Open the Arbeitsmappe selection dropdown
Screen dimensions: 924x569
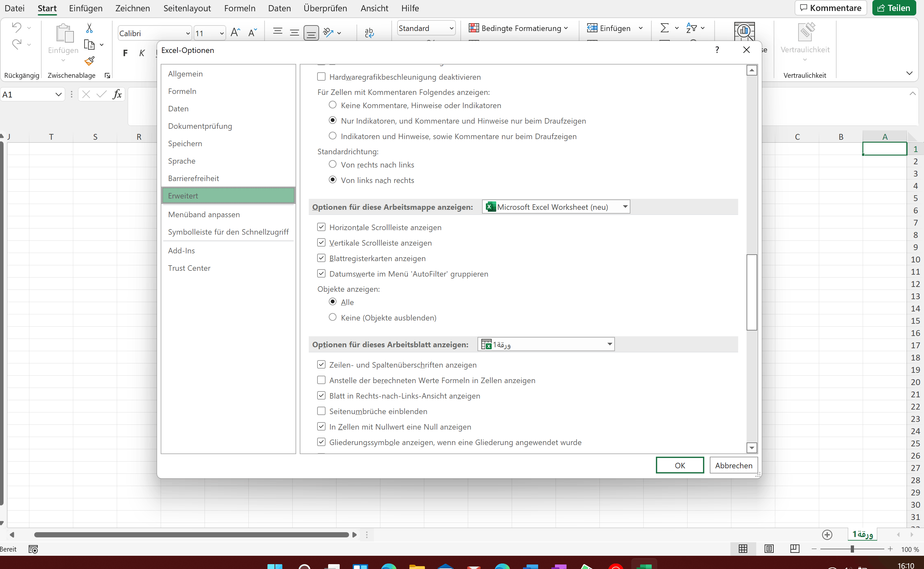pos(625,207)
